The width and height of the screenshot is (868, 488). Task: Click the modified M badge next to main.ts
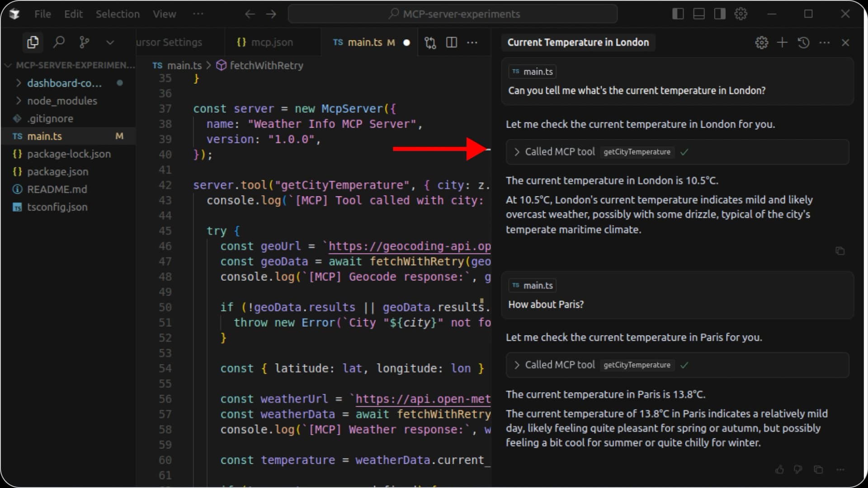119,136
